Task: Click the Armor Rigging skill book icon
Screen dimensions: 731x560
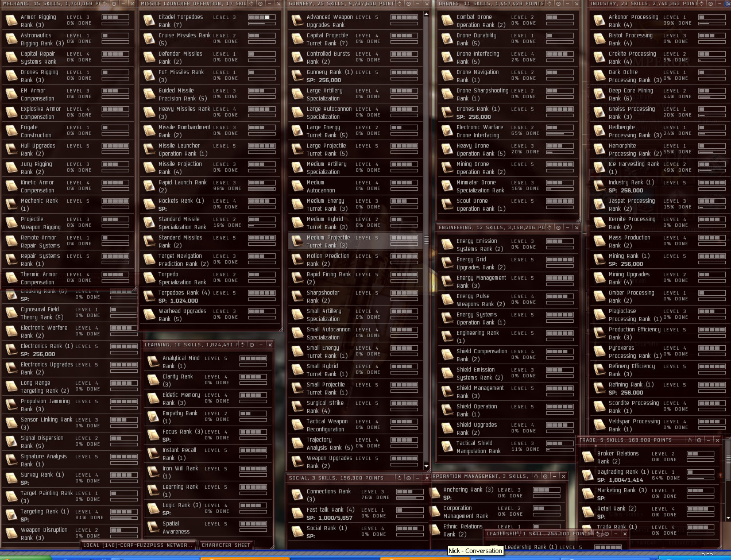Action: (11, 21)
